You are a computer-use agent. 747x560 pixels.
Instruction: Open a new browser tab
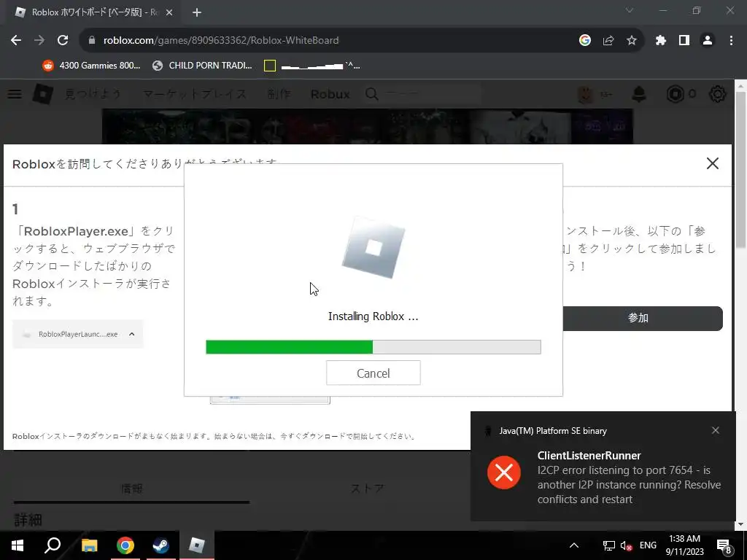197,12
